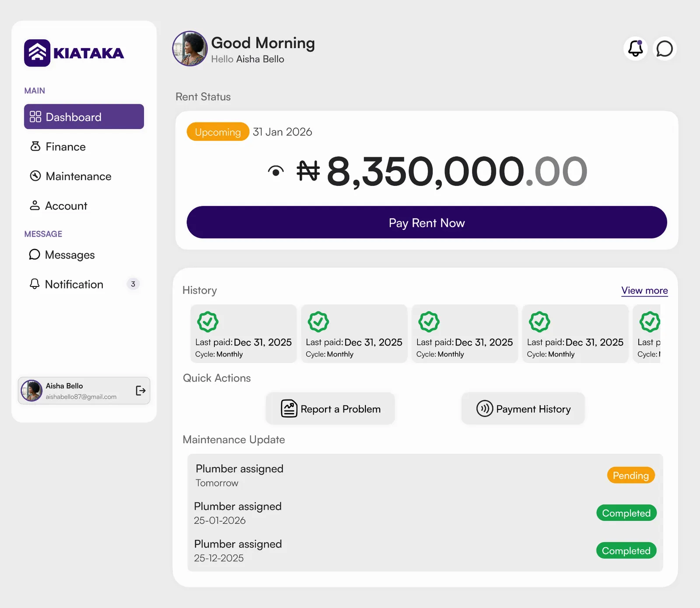Click the notification count badge 3
Screen dimensions: 700x608
click(133, 284)
